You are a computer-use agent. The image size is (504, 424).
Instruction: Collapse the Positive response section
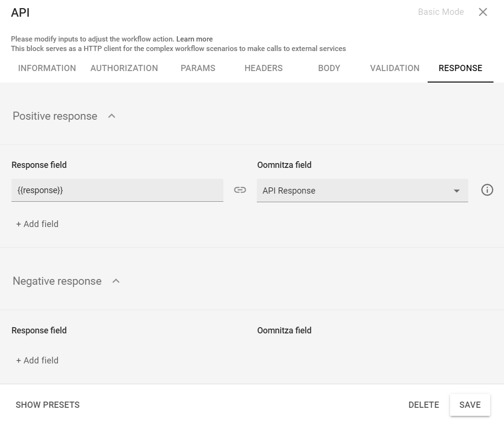[112, 116]
